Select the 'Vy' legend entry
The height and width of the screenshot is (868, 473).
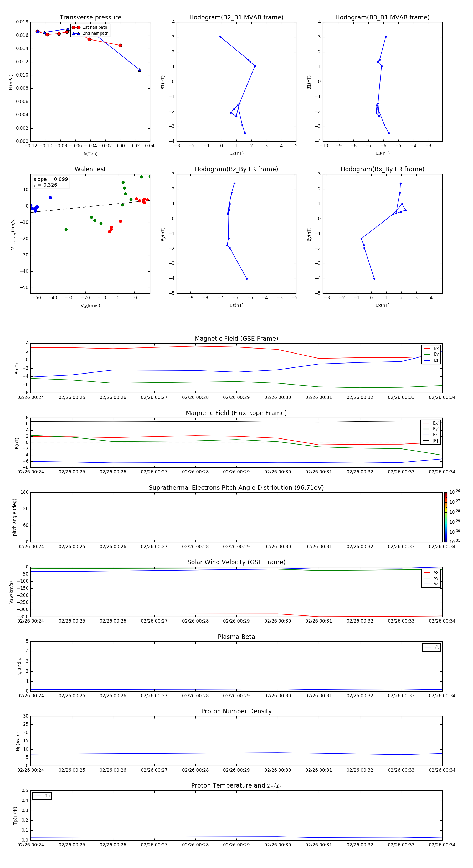coord(431,578)
